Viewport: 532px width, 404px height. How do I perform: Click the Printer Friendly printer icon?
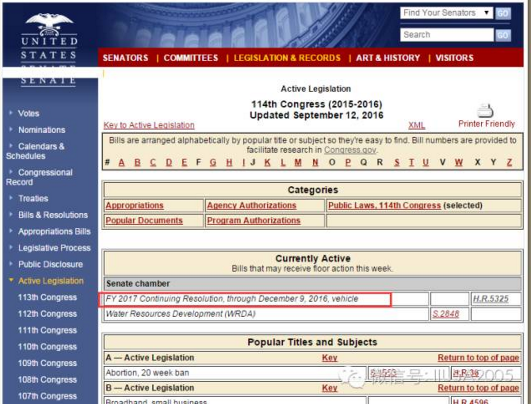[x=486, y=110]
